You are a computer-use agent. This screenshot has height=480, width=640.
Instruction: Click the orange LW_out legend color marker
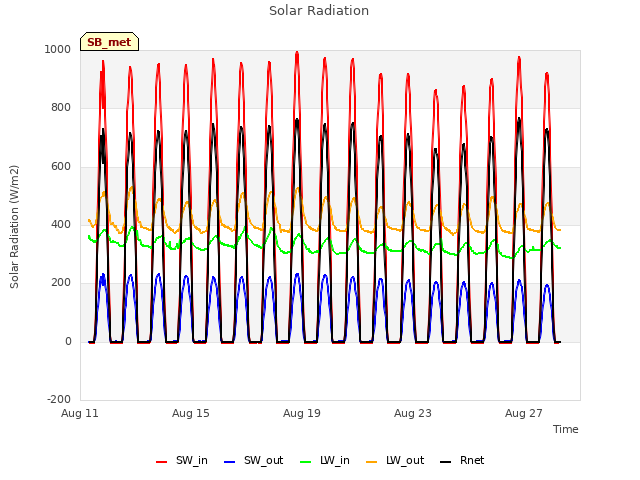click(372, 462)
